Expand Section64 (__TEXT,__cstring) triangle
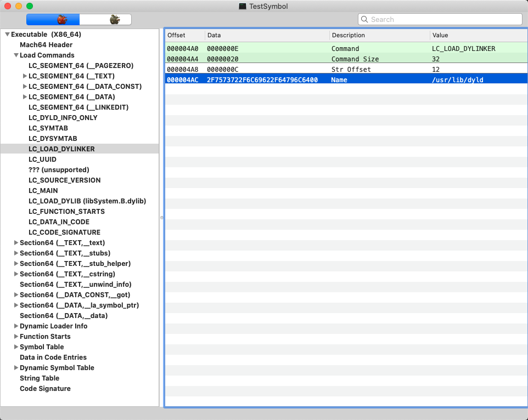 [x=16, y=274]
